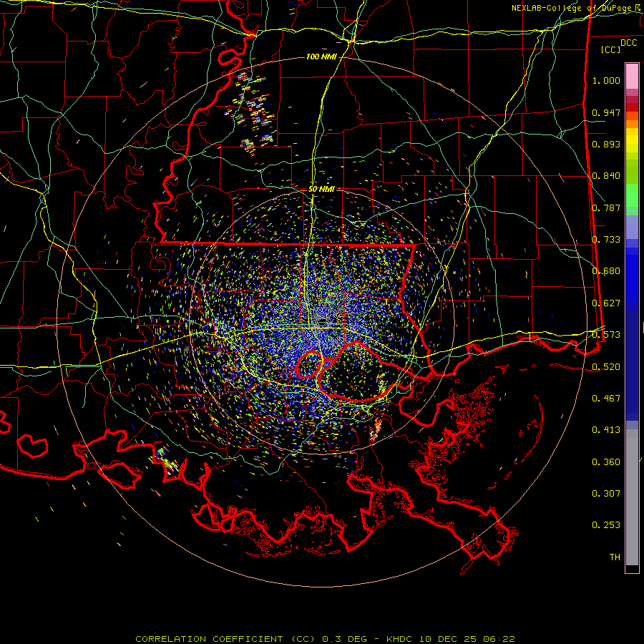Click the 10 DEC 25 06:22 timestamp

[x=467, y=639]
